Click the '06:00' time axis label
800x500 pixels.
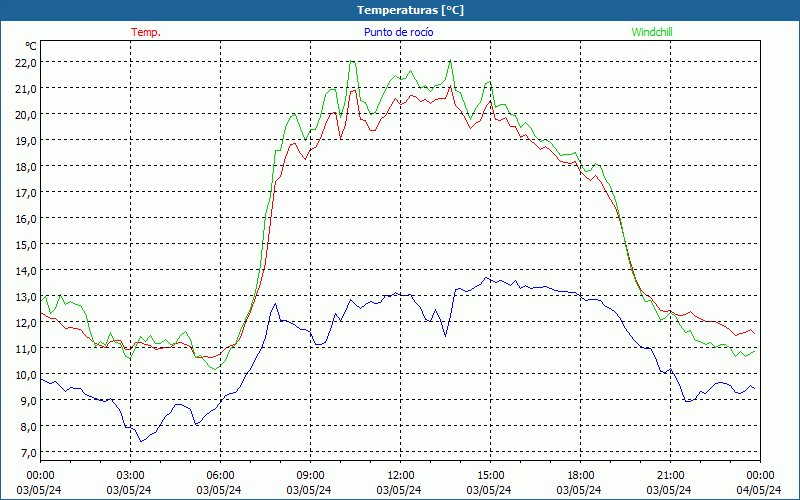pyautogui.click(x=220, y=476)
